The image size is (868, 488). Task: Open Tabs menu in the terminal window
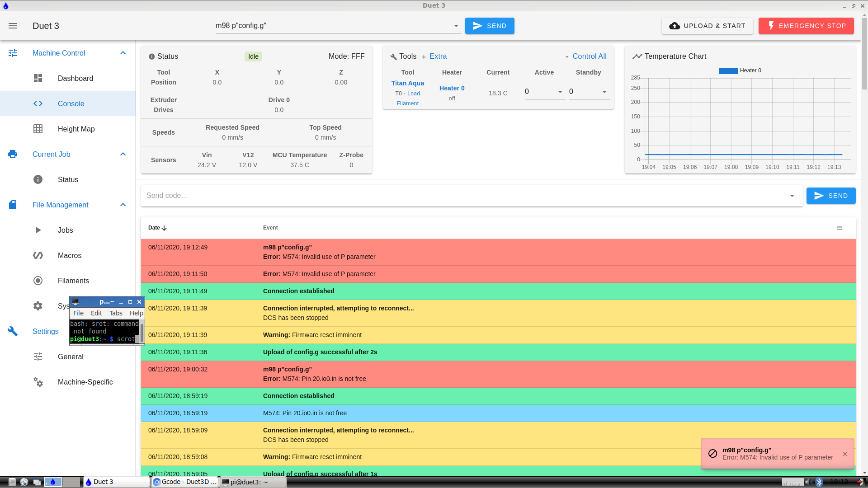116,313
